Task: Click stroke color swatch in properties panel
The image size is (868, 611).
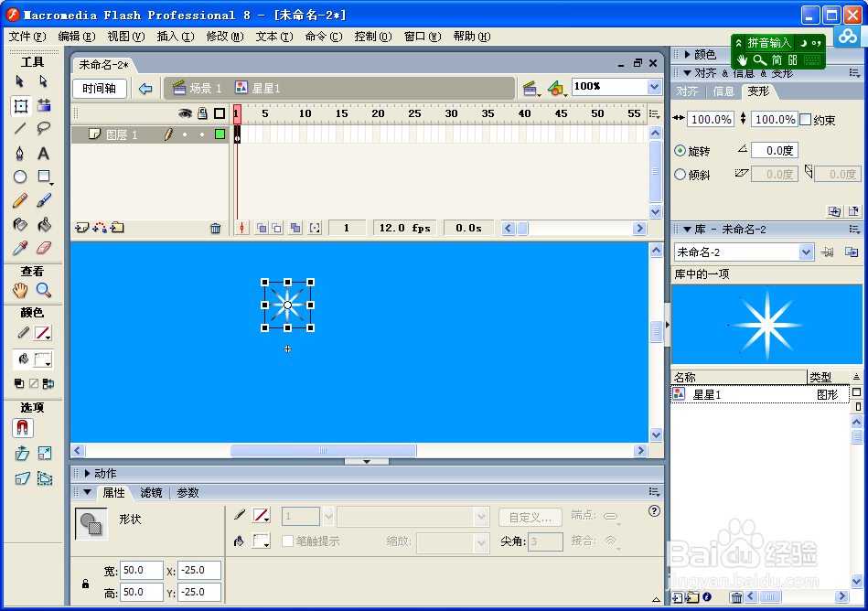Action: coord(262,516)
